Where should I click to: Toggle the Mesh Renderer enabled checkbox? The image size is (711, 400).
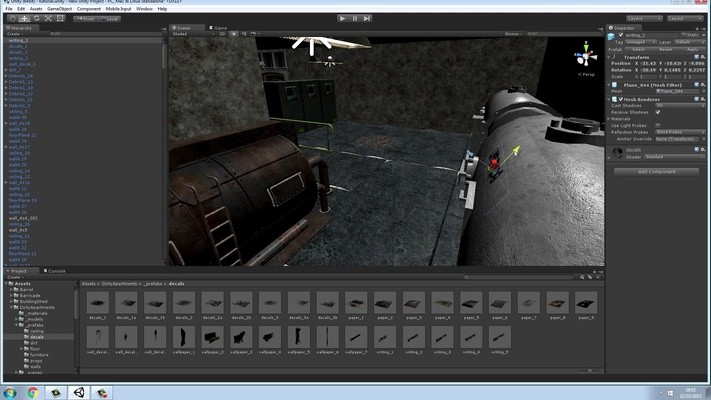621,99
